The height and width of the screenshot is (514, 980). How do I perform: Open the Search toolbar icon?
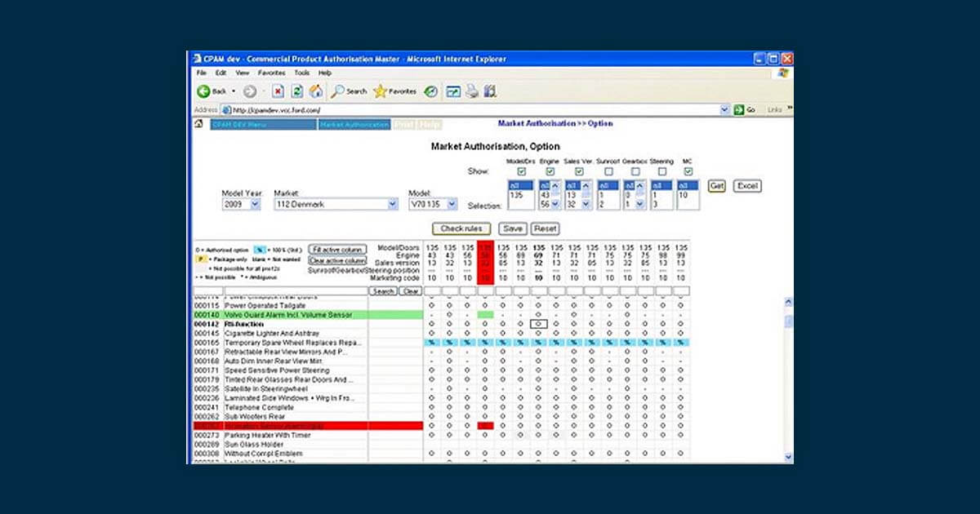(349, 91)
